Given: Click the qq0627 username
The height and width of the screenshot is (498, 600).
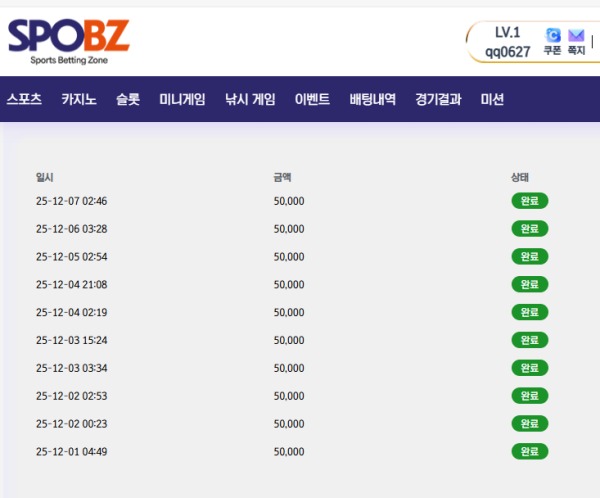Looking at the screenshot, I should pos(508,52).
